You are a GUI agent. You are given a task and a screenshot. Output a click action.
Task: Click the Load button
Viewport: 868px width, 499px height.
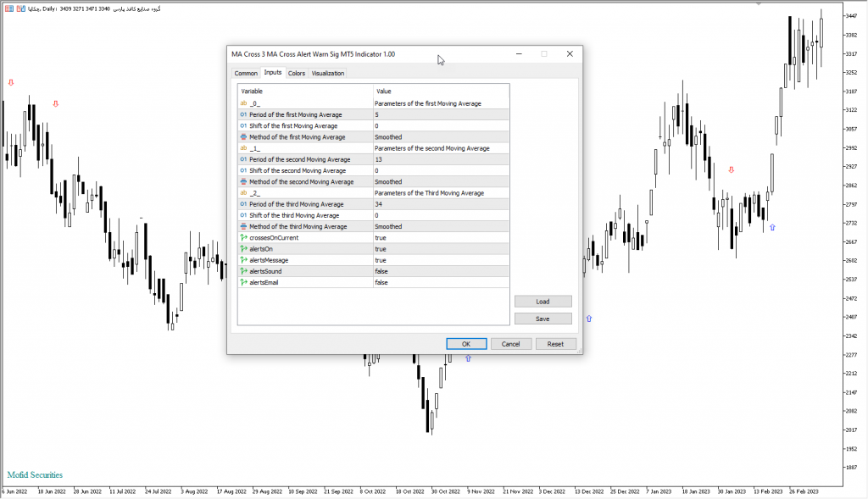pos(542,302)
